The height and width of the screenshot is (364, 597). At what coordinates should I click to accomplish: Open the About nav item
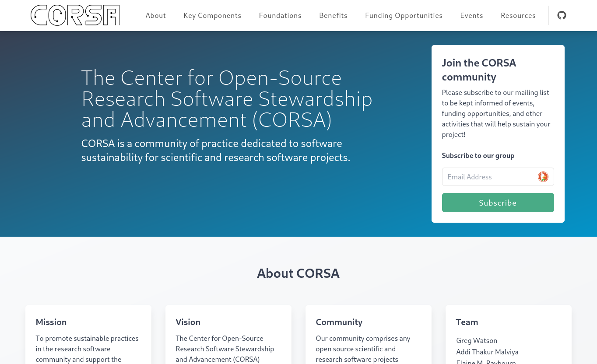pos(156,15)
